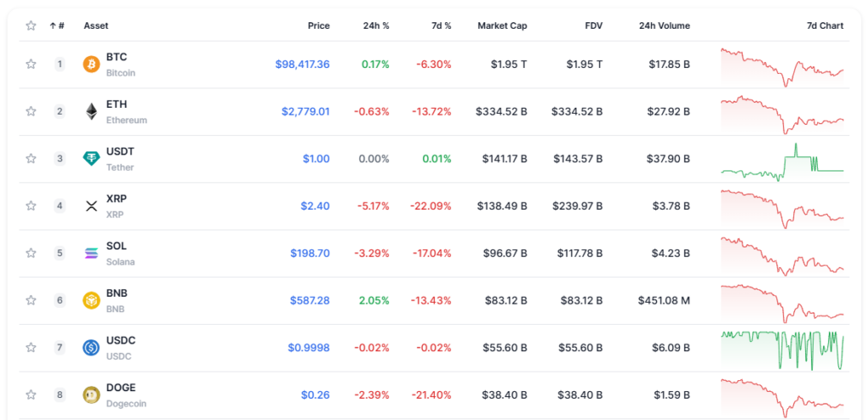Click the USDC logo icon
The image size is (868, 420).
pyautogui.click(x=92, y=348)
